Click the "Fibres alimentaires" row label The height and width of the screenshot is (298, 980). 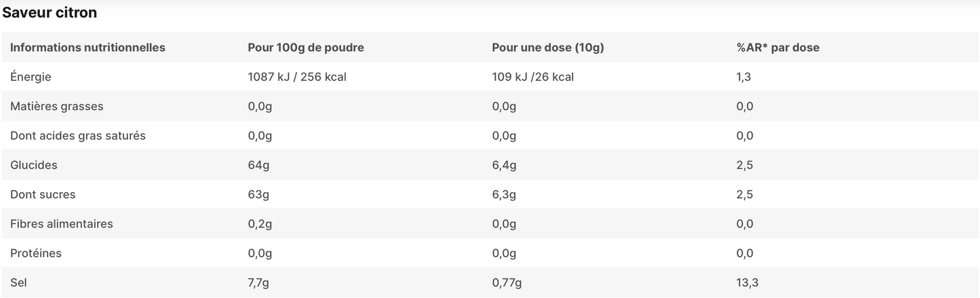62,224
